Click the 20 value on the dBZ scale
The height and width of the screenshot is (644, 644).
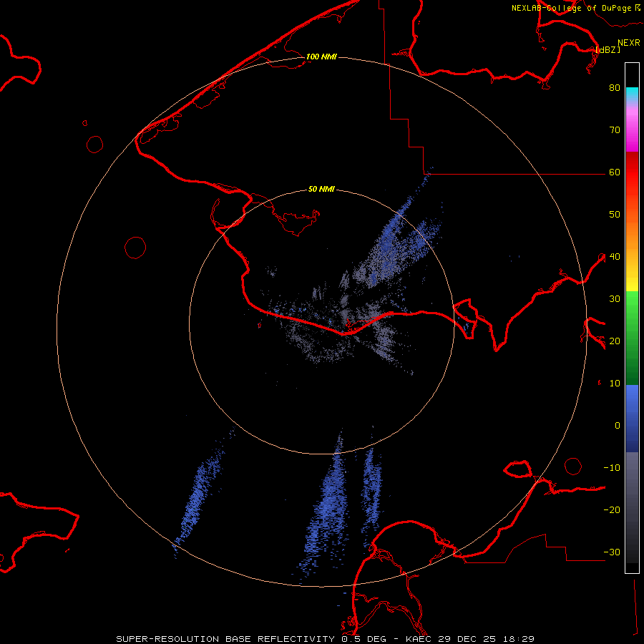615,341
